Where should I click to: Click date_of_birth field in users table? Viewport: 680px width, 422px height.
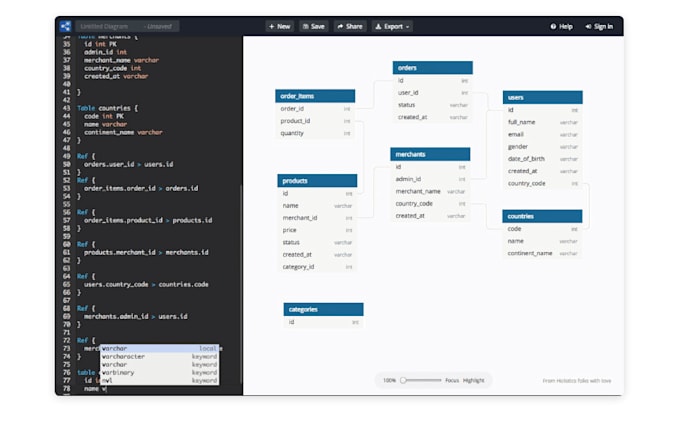tap(543, 159)
